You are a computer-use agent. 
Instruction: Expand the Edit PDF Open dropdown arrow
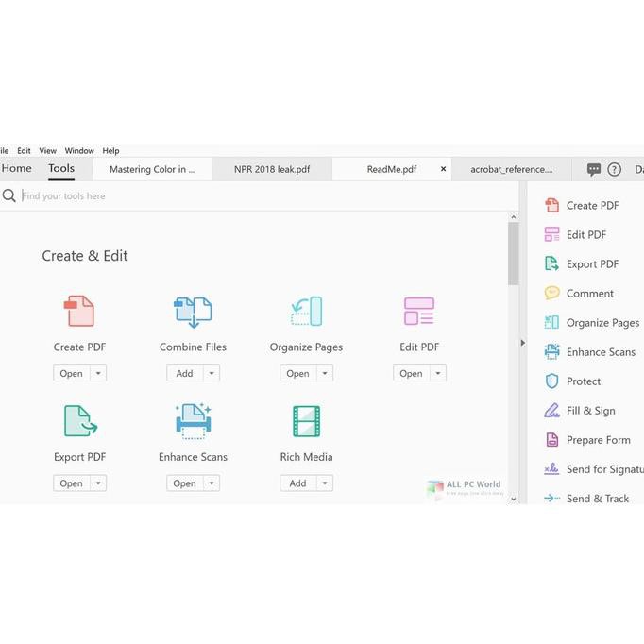click(x=438, y=373)
